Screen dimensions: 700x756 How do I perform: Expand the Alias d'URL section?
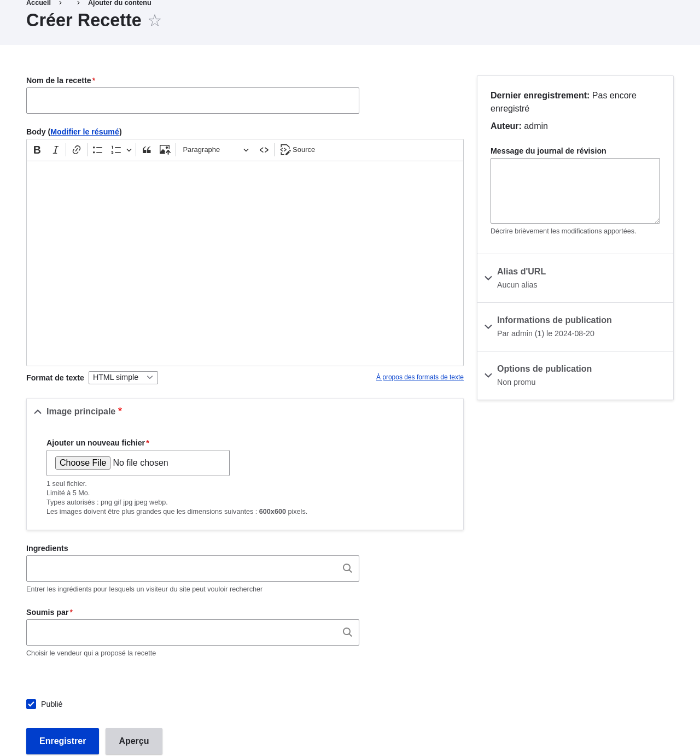pyautogui.click(x=575, y=278)
